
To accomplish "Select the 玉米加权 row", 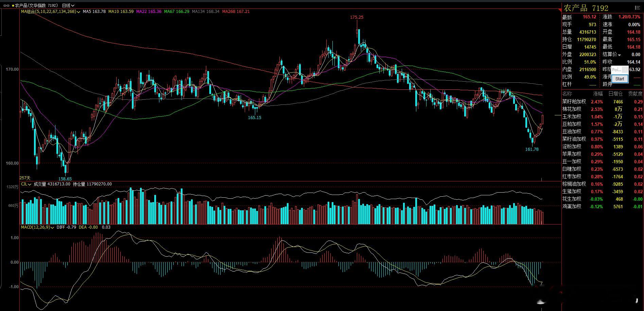I will click(x=603, y=117).
